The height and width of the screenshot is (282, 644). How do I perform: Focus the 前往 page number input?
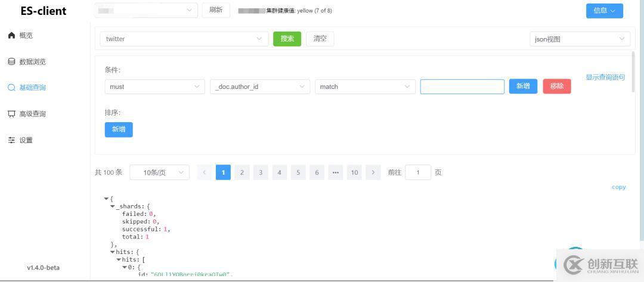pos(417,172)
